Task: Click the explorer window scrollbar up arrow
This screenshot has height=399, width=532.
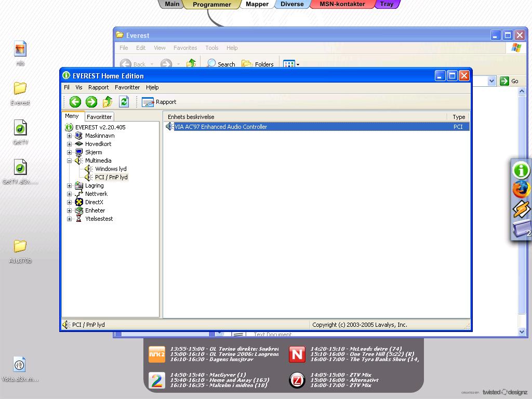Action: [522, 91]
